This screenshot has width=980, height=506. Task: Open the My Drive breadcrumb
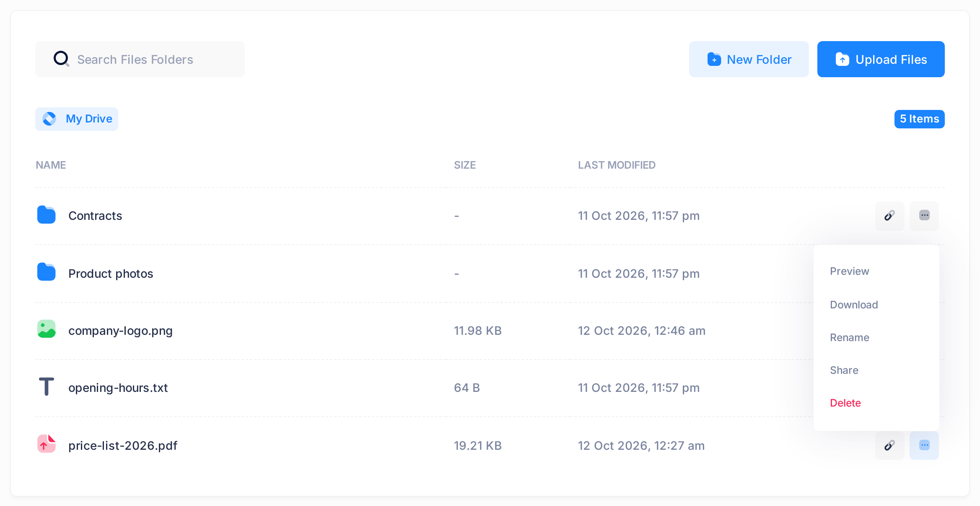[77, 119]
